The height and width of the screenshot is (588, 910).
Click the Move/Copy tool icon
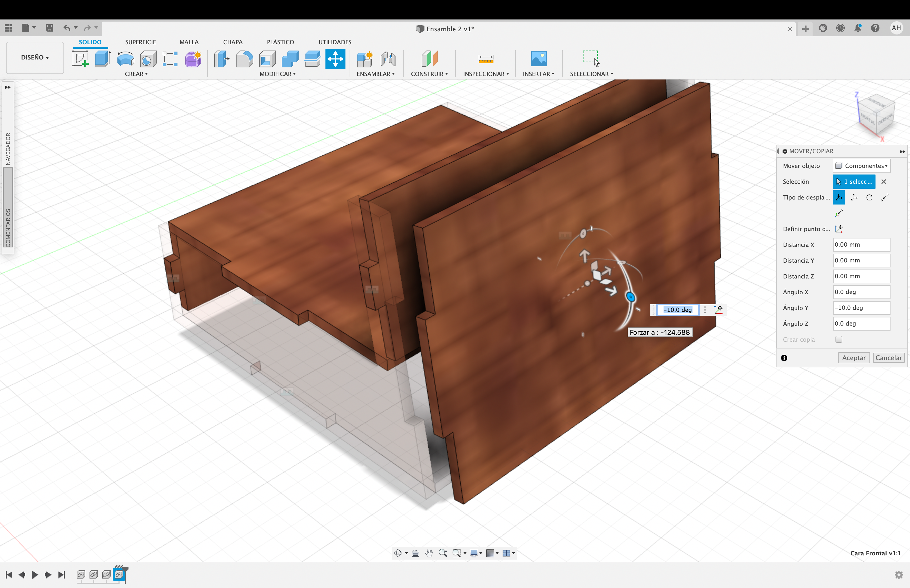(335, 59)
